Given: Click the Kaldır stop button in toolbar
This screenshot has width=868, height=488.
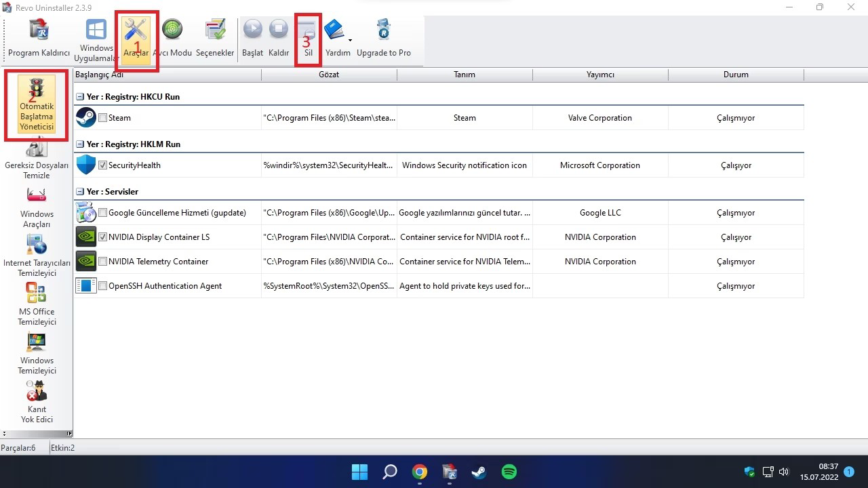Looking at the screenshot, I should (x=279, y=39).
